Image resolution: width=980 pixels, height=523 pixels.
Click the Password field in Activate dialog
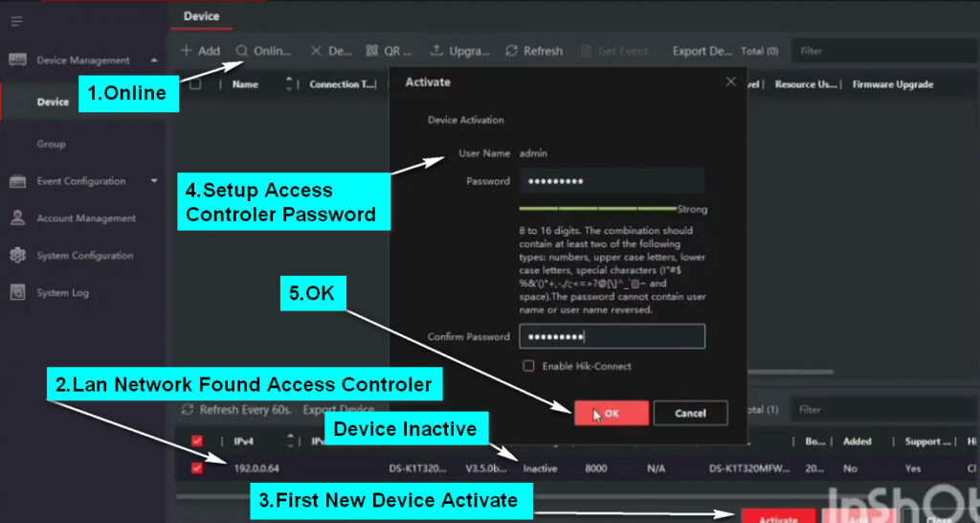(612, 181)
